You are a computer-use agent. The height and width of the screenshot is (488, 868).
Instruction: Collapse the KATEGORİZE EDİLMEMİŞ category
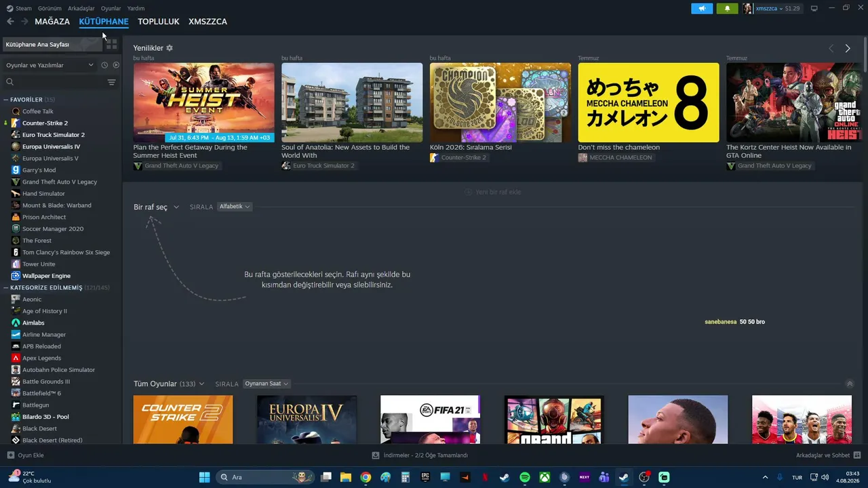(x=6, y=287)
